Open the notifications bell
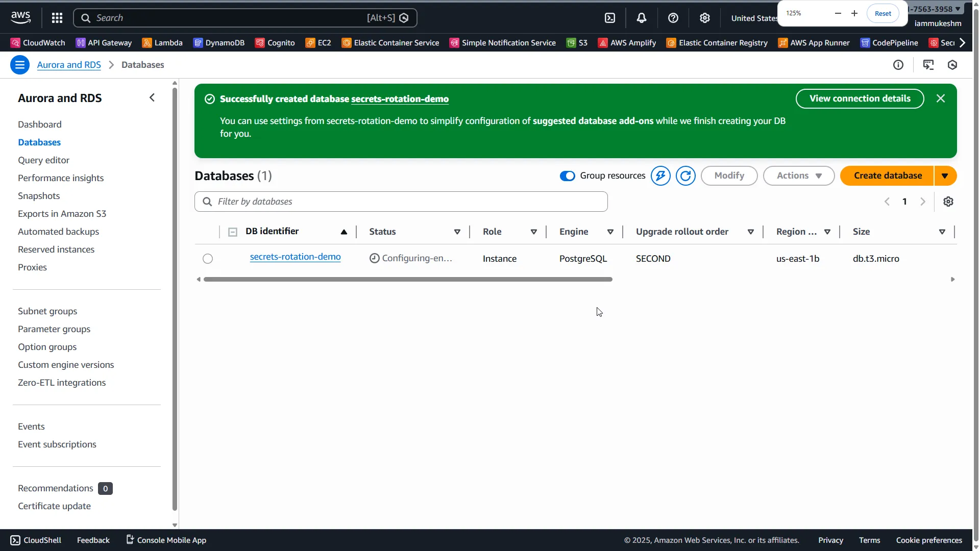This screenshot has height=551, width=980. click(x=642, y=18)
